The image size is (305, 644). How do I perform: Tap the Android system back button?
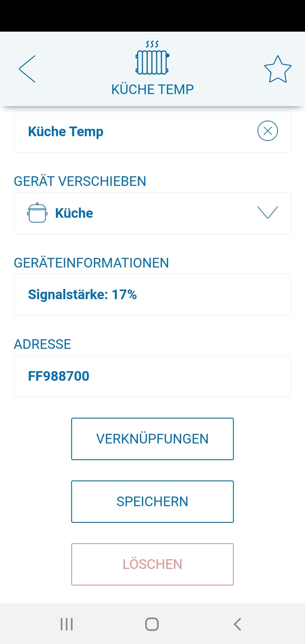(238, 624)
